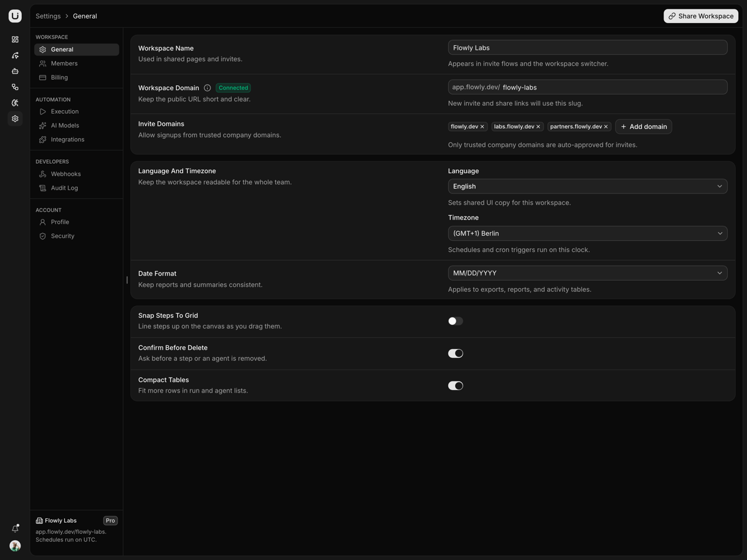The width and height of the screenshot is (747, 560).
Task: Click the green Connected status badge
Action: coord(233,88)
